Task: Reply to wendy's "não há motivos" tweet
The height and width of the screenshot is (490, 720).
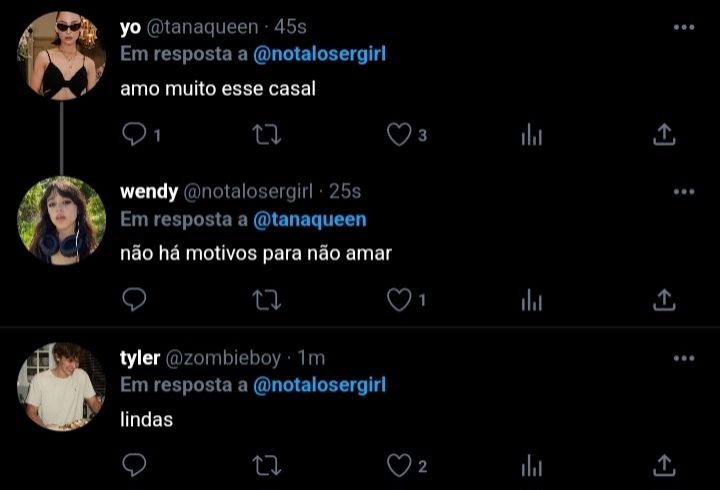Action: click(134, 300)
